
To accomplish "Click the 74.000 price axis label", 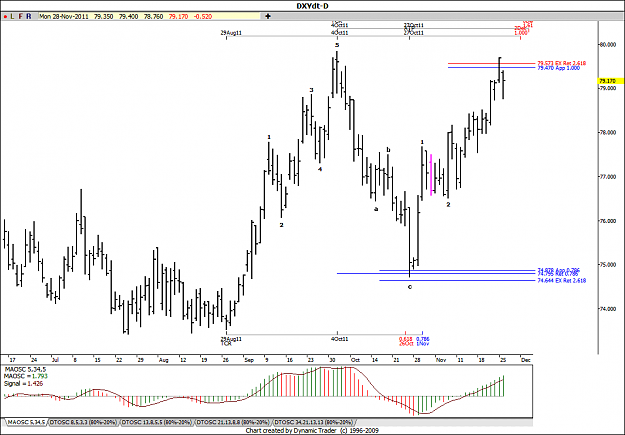I will (x=607, y=309).
